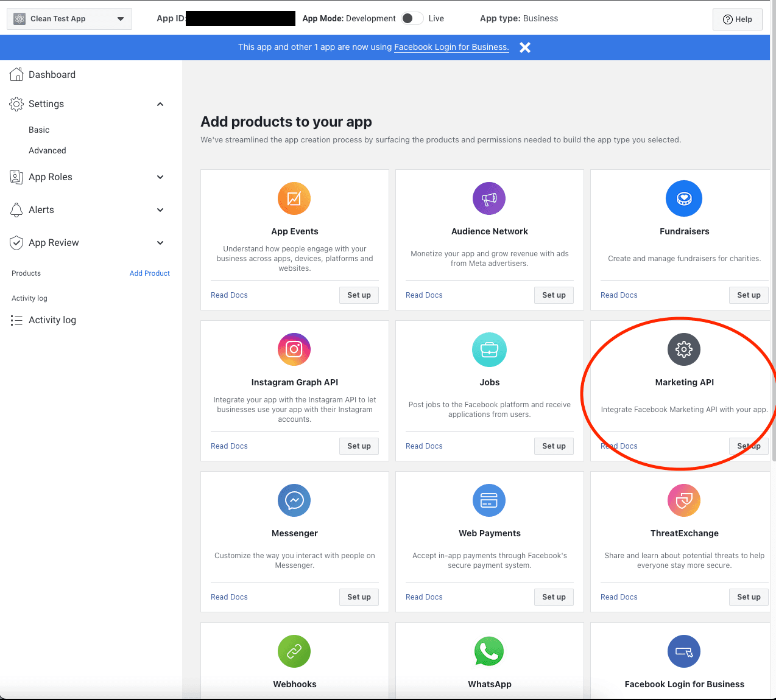The width and height of the screenshot is (776, 700).
Task: Open the Facebook Login for Business banner link
Action: click(x=451, y=47)
